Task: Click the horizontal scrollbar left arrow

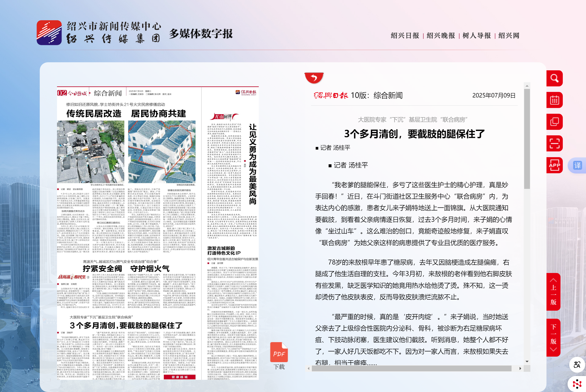Action: tap(308, 368)
